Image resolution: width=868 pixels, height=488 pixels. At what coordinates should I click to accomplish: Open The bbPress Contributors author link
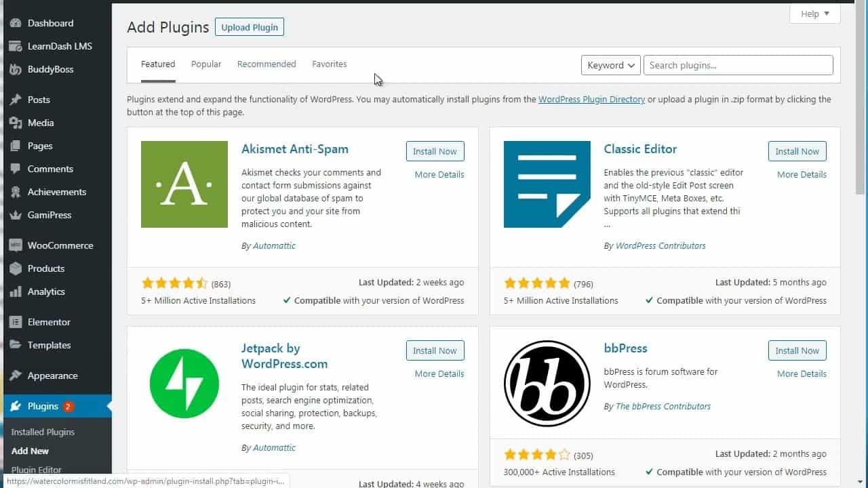663,406
